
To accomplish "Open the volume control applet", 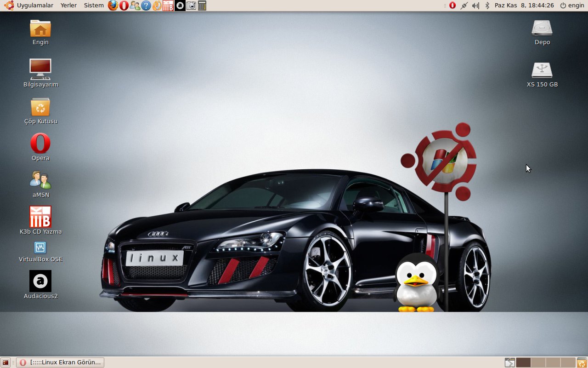I will click(475, 6).
